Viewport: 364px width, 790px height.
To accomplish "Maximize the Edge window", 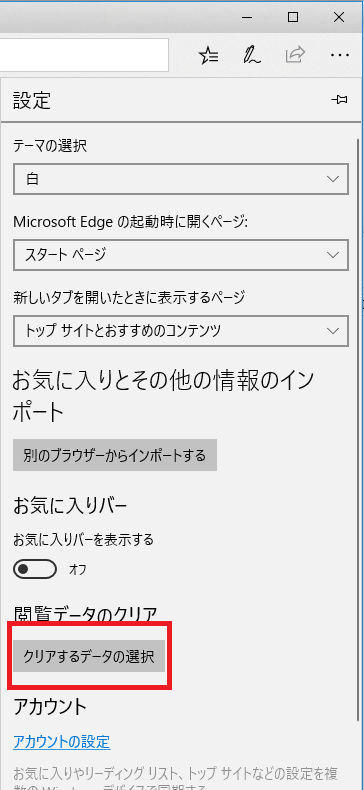I will pyautogui.click(x=292, y=17).
